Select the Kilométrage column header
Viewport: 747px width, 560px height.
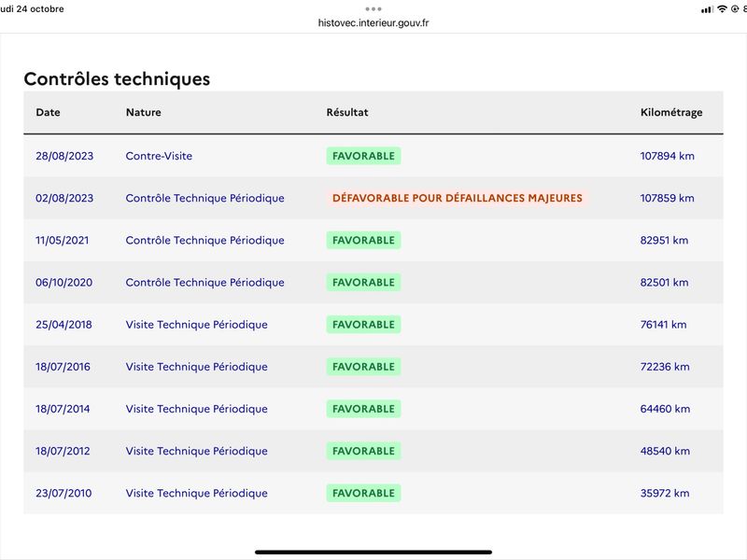coord(671,113)
